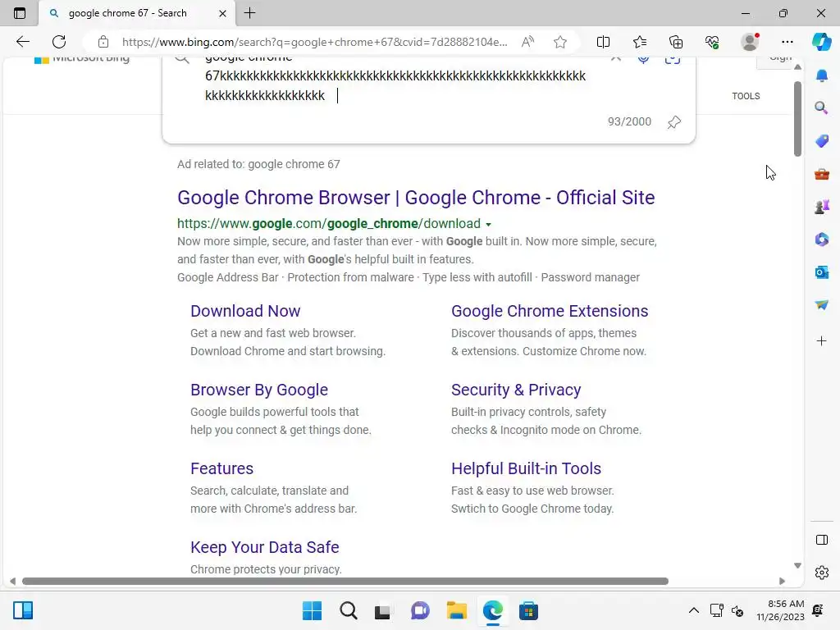The image size is (840, 630).
Task: Click the scroll right arrow
Action: click(782, 582)
